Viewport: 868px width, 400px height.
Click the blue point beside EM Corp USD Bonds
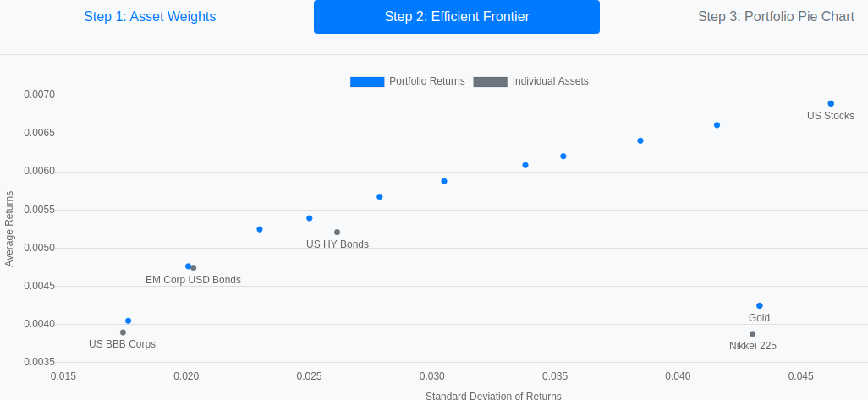click(x=188, y=266)
